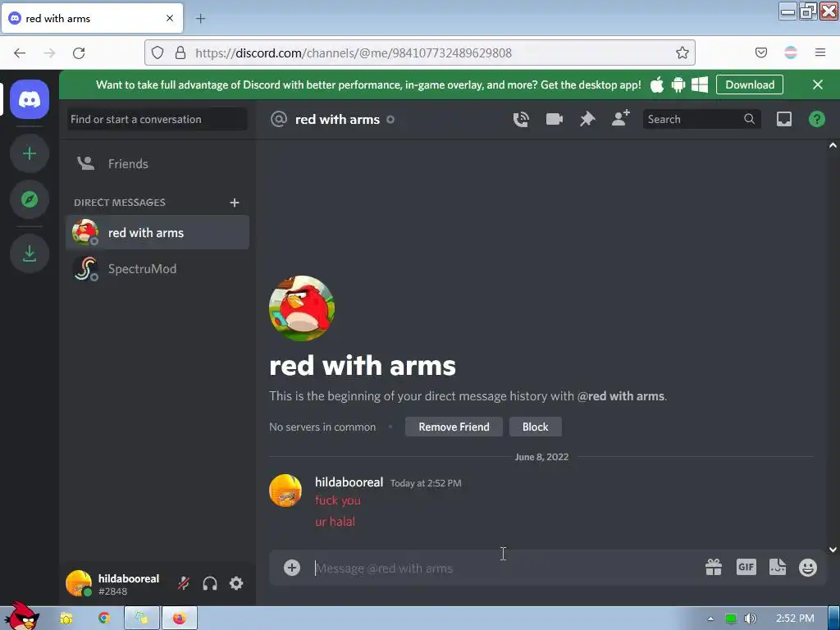
Task: Reload the browser page
Action: click(x=79, y=52)
